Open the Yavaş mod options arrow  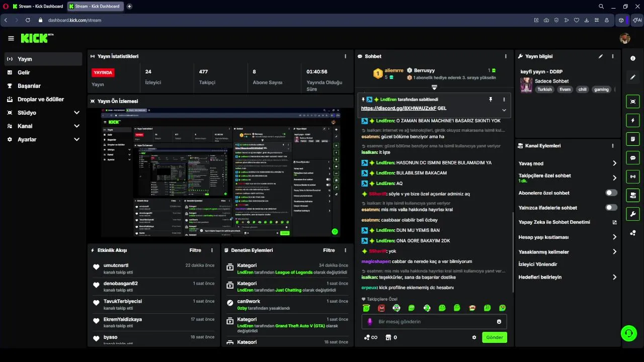[614, 163]
